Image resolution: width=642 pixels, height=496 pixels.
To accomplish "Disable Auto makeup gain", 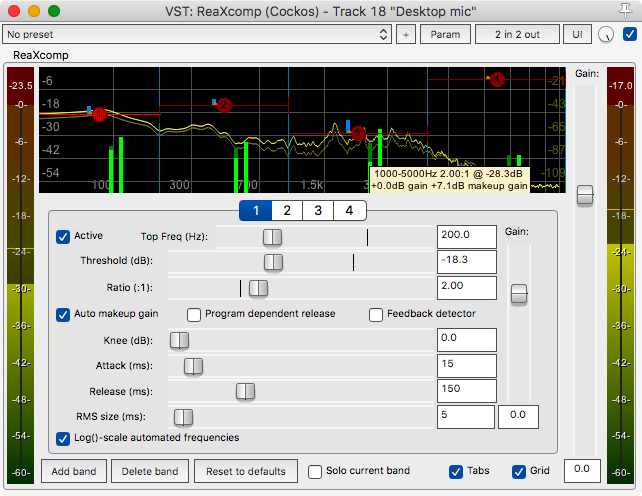I will [63, 315].
